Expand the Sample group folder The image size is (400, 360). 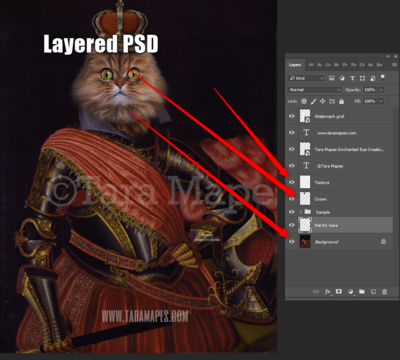point(301,212)
